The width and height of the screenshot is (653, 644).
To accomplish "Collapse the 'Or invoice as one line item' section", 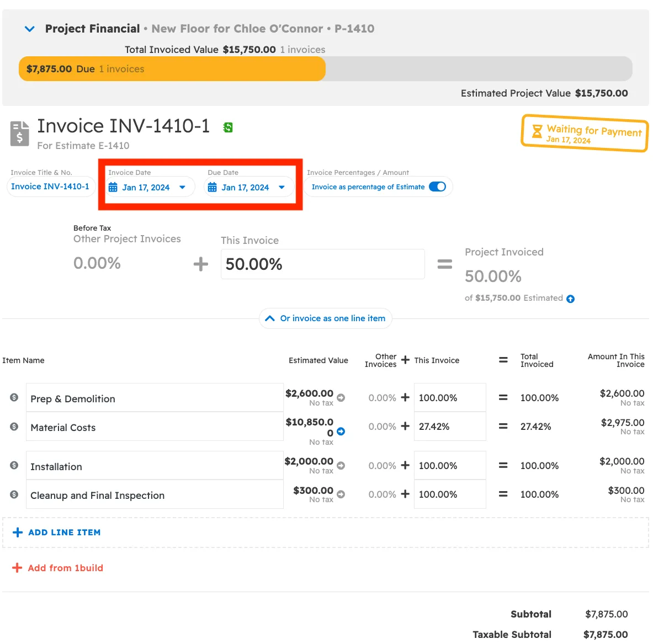I will (325, 318).
